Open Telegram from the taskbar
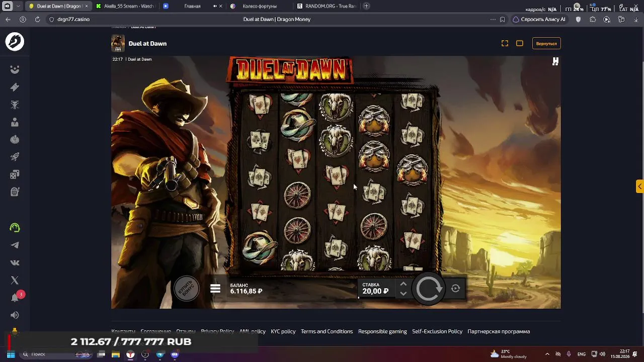Viewport: 644px width, 362px height. (160, 354)
